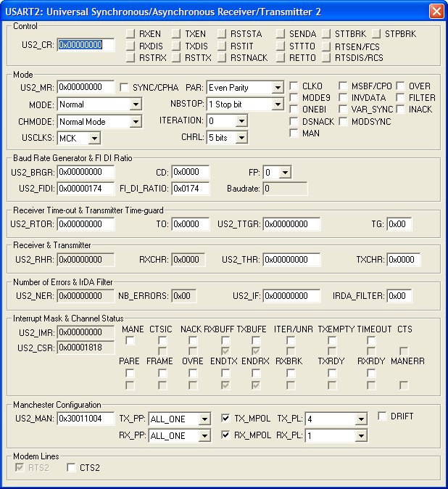Toggle the DRIFT checkbox

[382, 416]
